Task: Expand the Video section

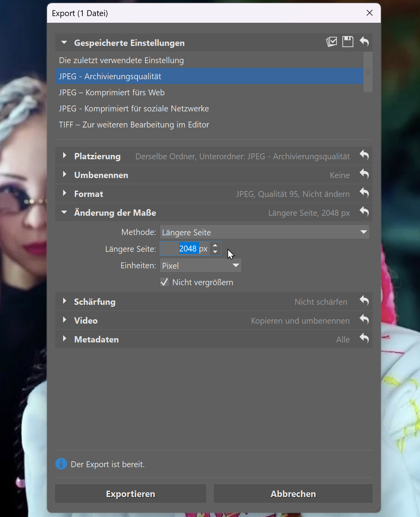Action: click(x=64, y=320)
